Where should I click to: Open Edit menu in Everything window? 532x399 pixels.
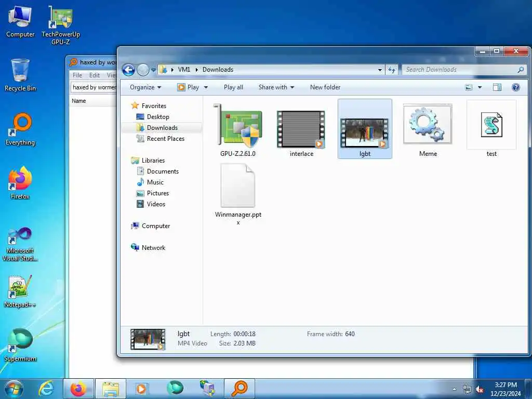click(95, 75)
